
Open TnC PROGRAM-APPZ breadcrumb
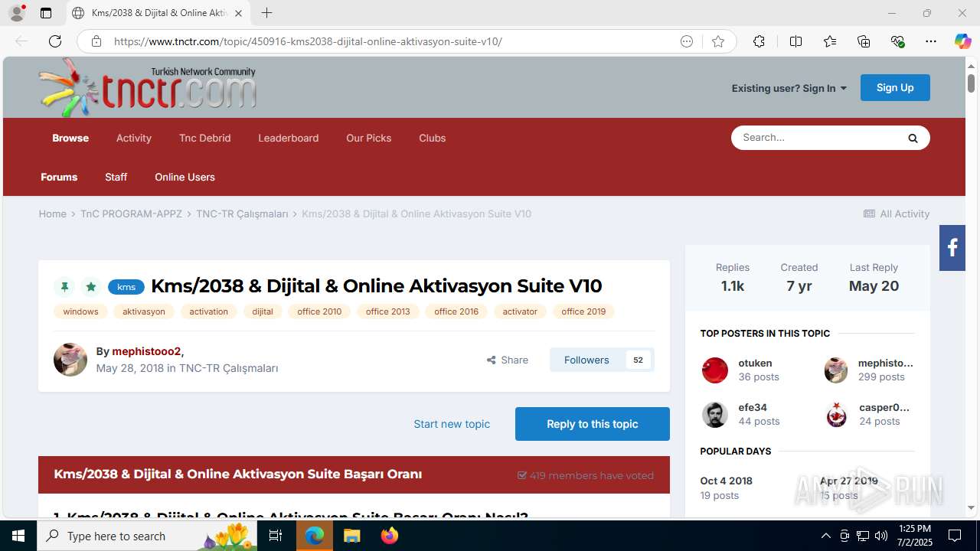click(x=131, y=214)
